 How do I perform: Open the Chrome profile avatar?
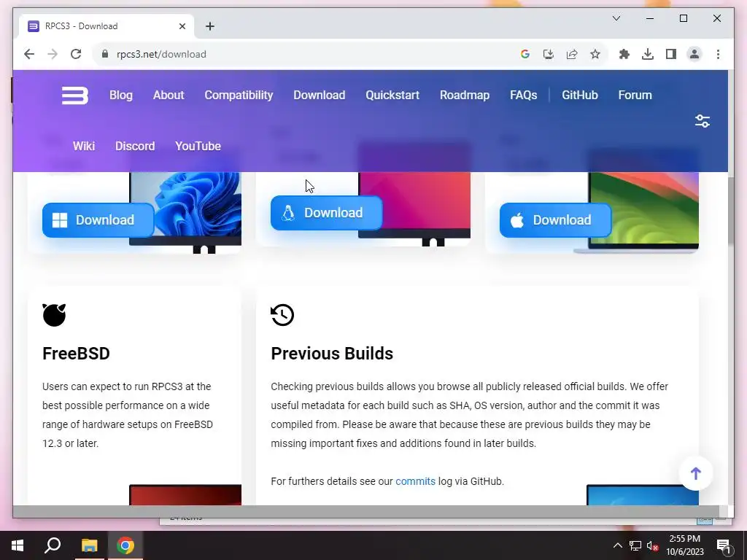tap(694, 54)
